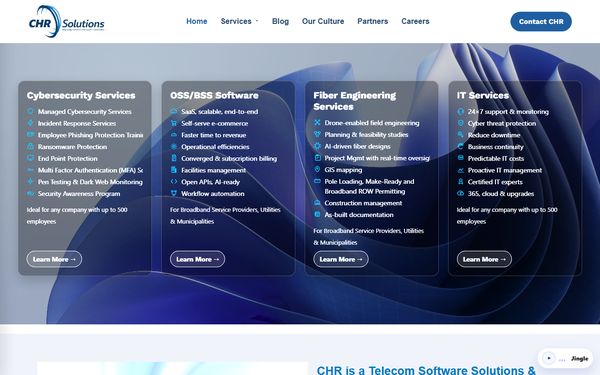Play the Jingle audio widget
The image size is (600, 375).
pyautogui.click(x=549, y=358)
